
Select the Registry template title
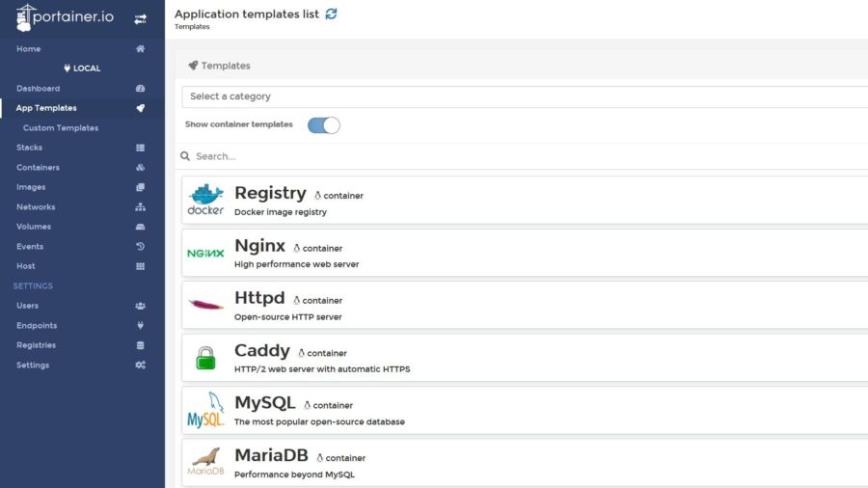pyautogui.click(x=270, y=193)
